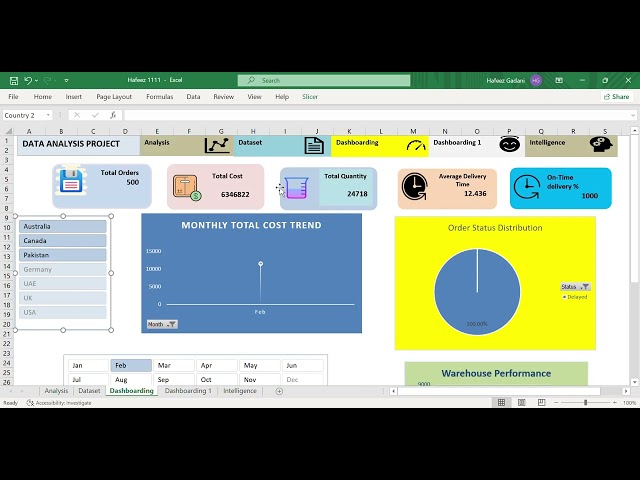This screenshot has width=640, height=480.
Task: Click the Insert Function fx icon
Action: click(x=113, y=116)
